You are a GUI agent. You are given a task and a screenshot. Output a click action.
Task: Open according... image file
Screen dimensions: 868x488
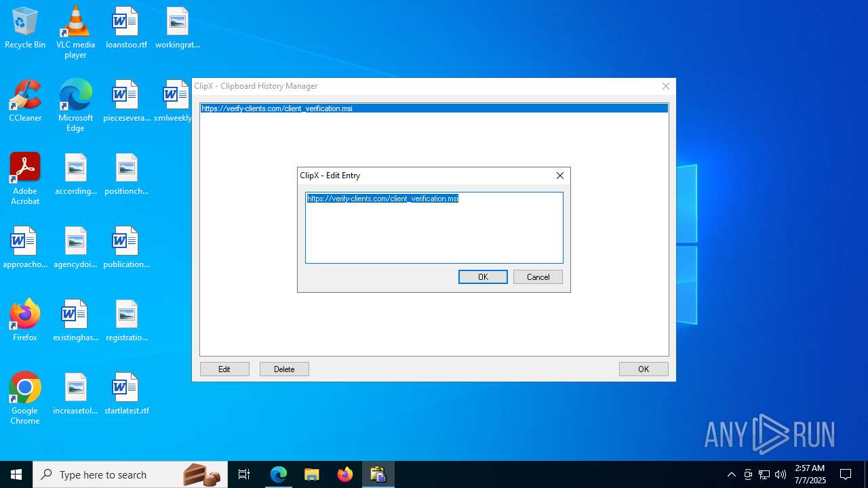pos(75,175)
